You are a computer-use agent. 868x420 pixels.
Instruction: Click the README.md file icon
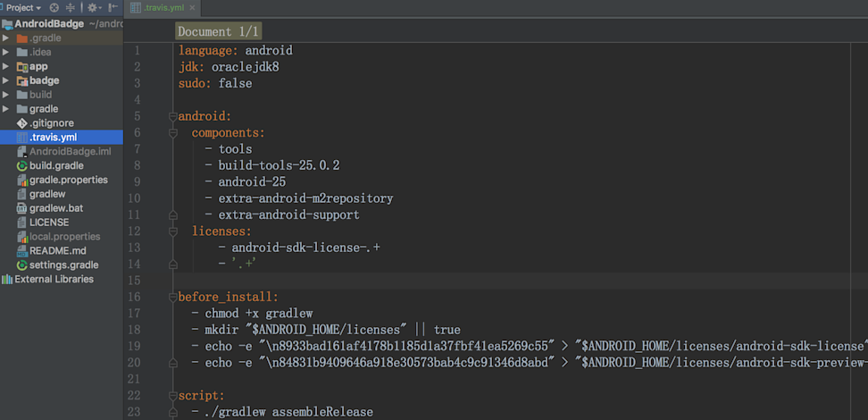[x=22, y=251]
